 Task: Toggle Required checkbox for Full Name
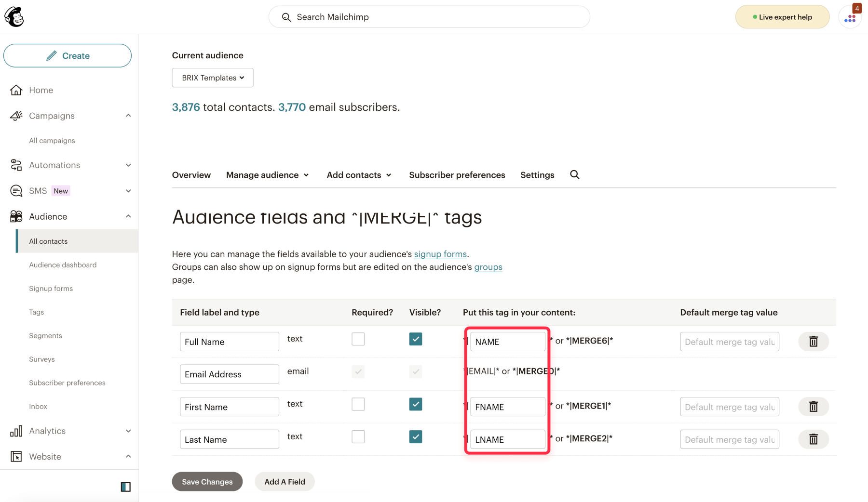pos(358,339)
